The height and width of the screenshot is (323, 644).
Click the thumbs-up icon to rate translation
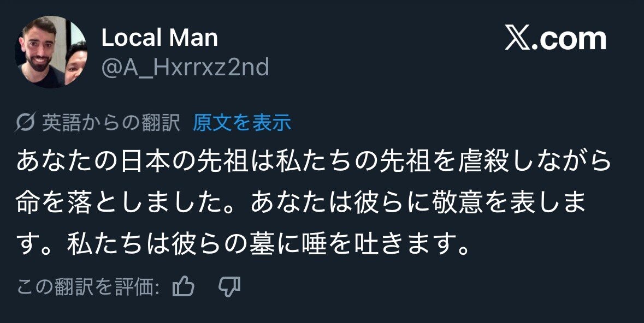(183, 286)
